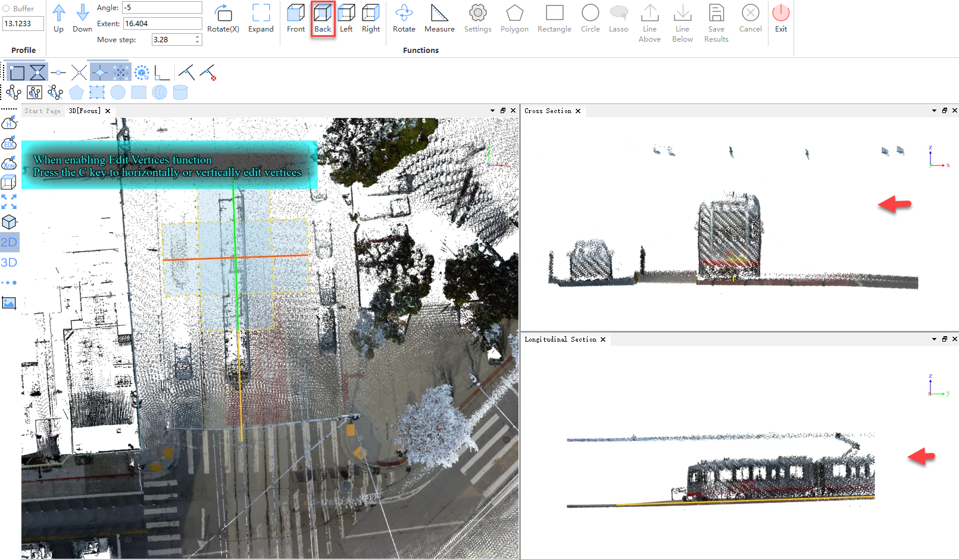Click the dotted circle selection shape

tap(118, 92)
